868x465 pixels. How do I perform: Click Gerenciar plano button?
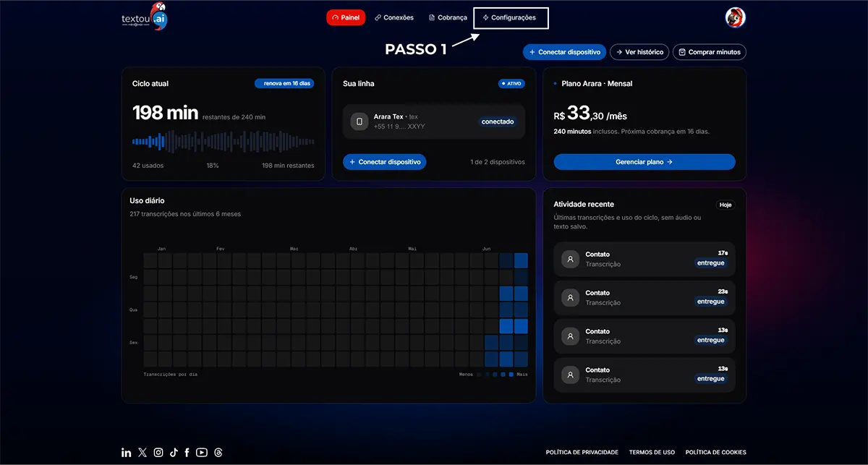(x=644, y=162)
